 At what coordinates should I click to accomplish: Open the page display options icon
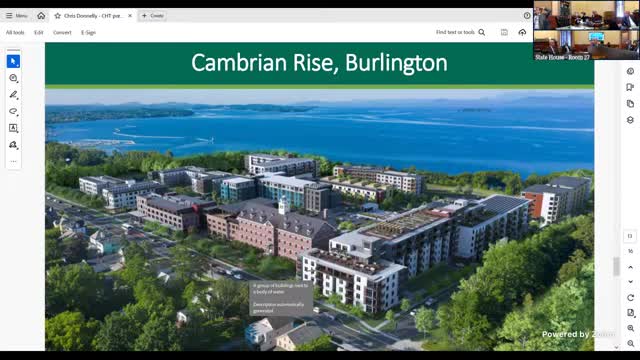click(x=630, y=313)
